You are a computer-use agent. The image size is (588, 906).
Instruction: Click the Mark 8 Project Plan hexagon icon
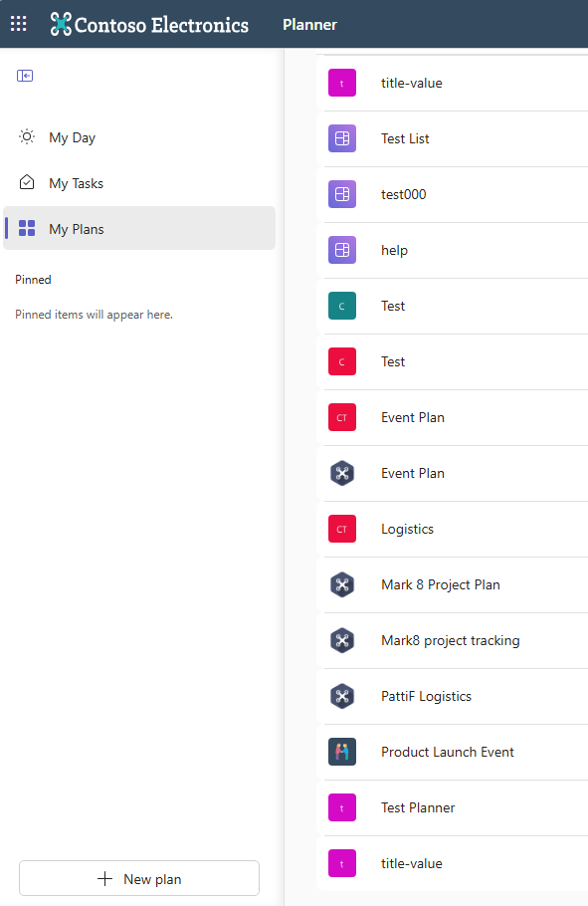342,584
